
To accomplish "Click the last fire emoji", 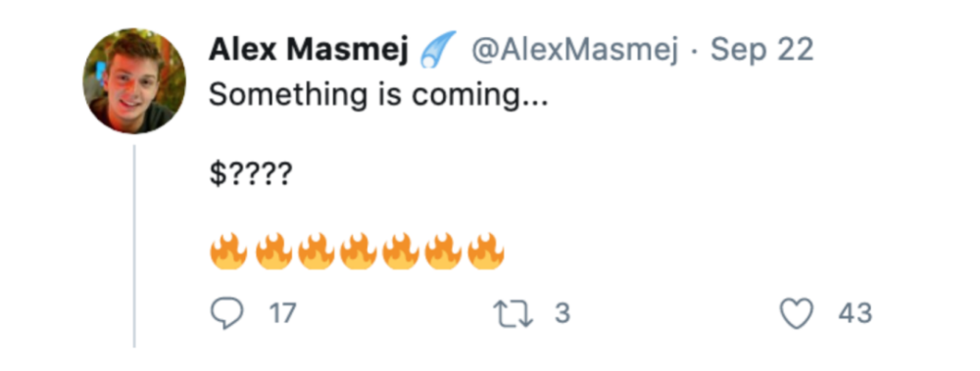I will 486,251.
